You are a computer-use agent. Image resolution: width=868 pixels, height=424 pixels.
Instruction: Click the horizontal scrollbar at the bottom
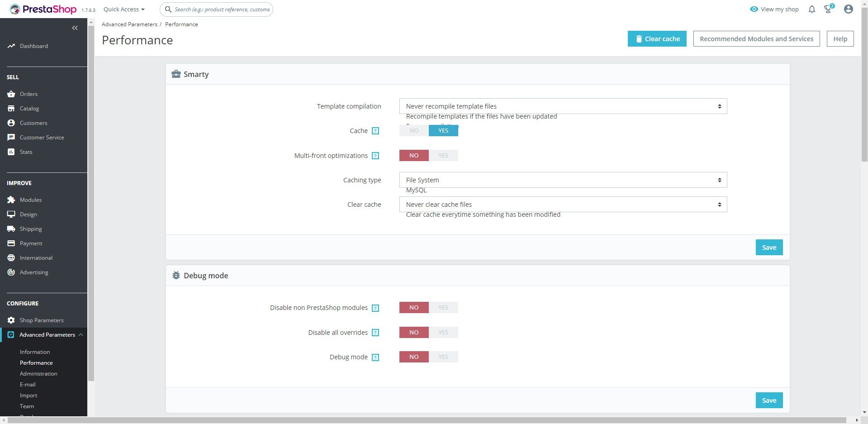[x=427, y=420]
